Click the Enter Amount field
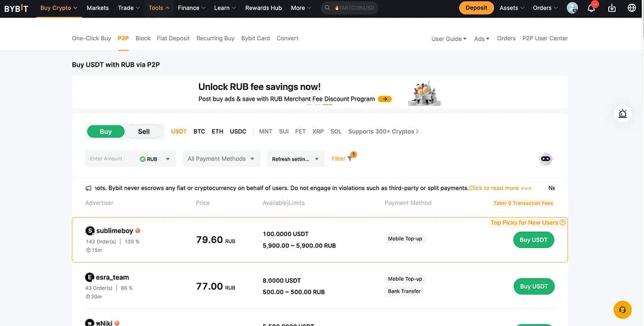 tap(110, 159)
